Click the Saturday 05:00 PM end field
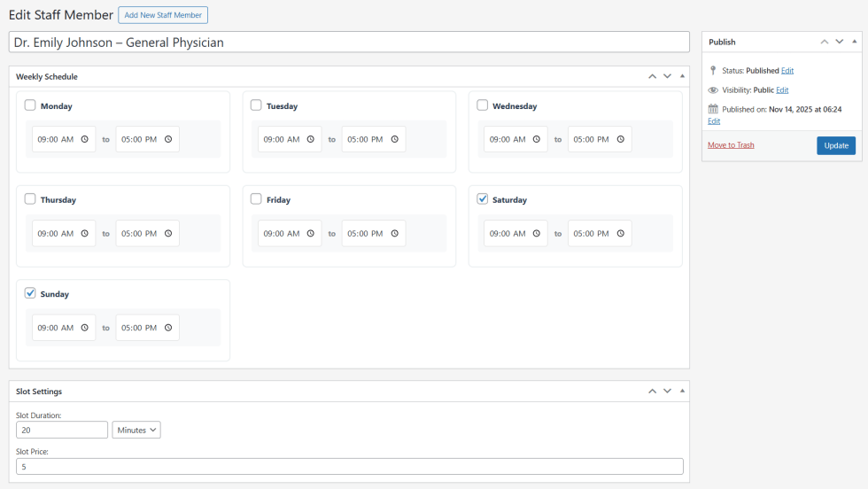This screenshot has height=489, width=868. coord(600,234)
